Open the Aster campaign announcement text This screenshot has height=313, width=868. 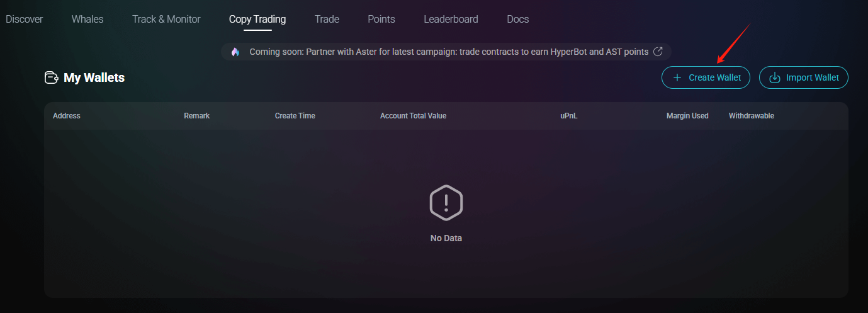click(x=449, y=52)
